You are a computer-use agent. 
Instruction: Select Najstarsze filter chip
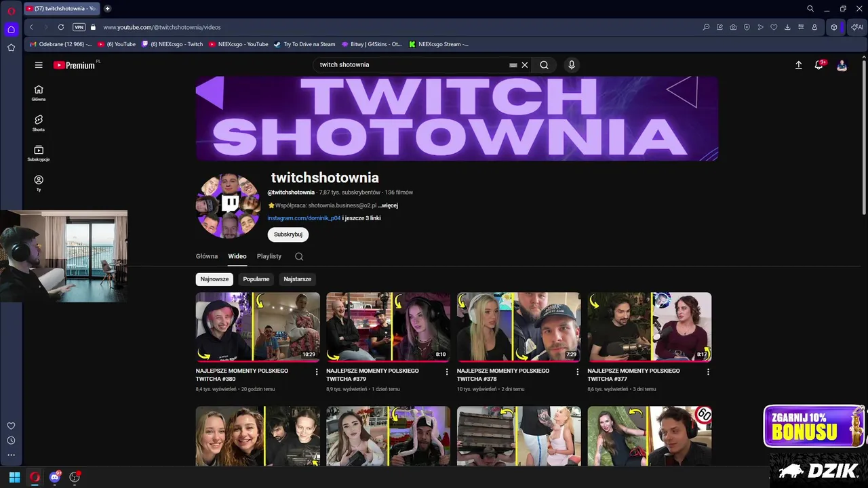click(297, 279)
